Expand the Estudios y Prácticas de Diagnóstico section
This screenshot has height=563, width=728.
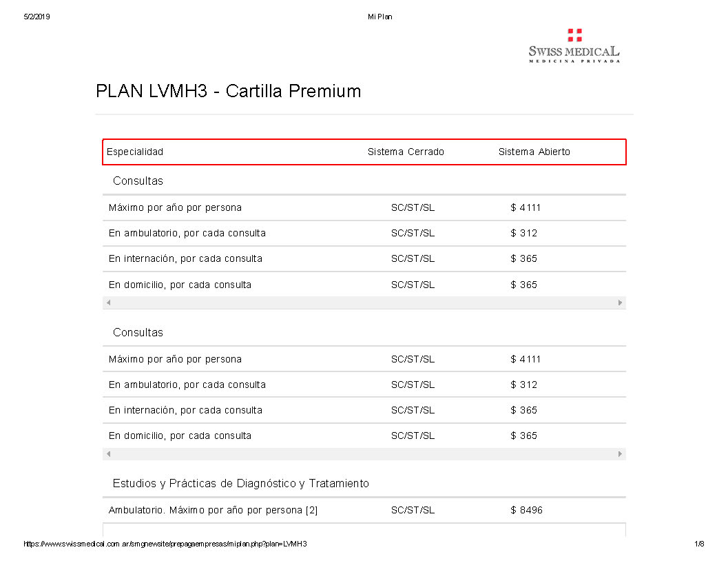point(240,484)
